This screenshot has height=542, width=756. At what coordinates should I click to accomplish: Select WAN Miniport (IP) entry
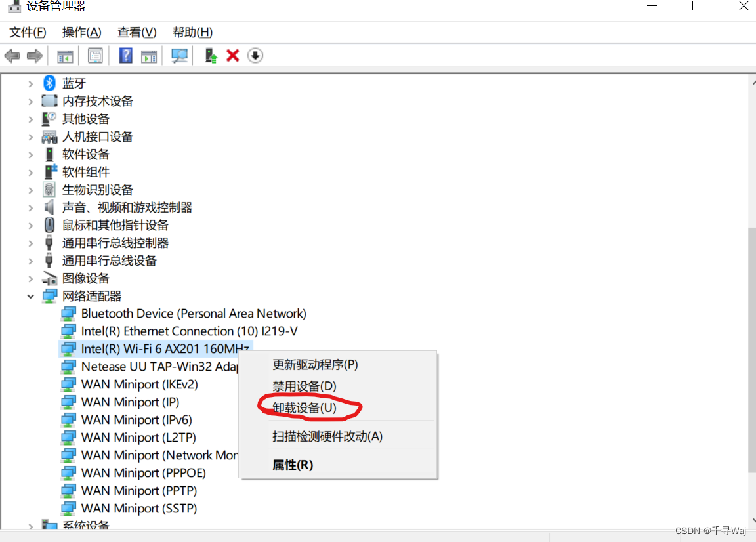click(x=130, y=402)
